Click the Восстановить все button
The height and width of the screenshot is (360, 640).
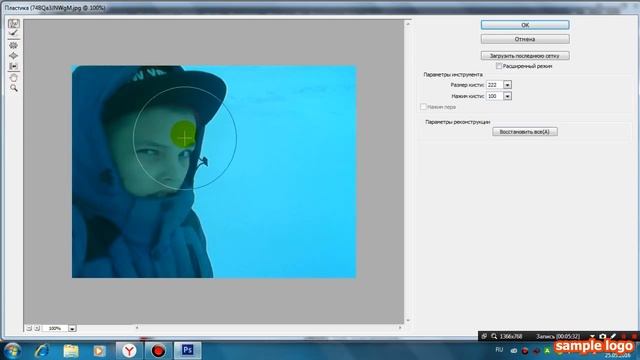(x=524, y=132)
